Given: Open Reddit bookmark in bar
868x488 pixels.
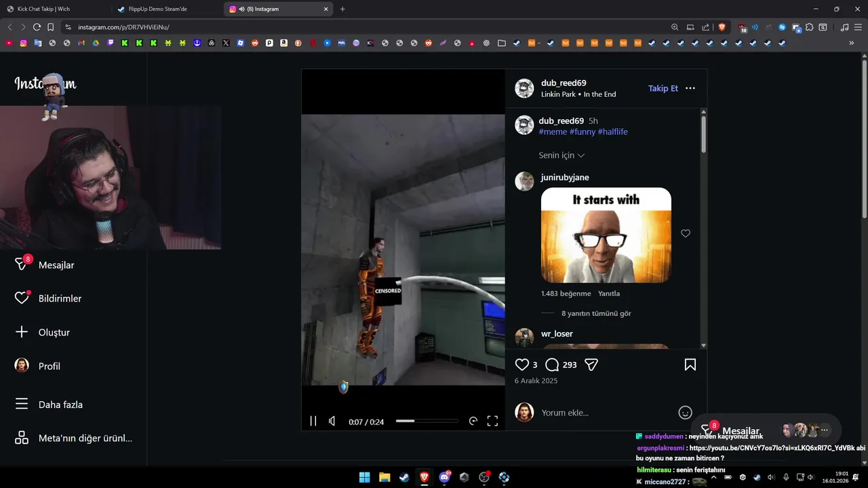Looking at the screenshot, I should pos(255,43).
